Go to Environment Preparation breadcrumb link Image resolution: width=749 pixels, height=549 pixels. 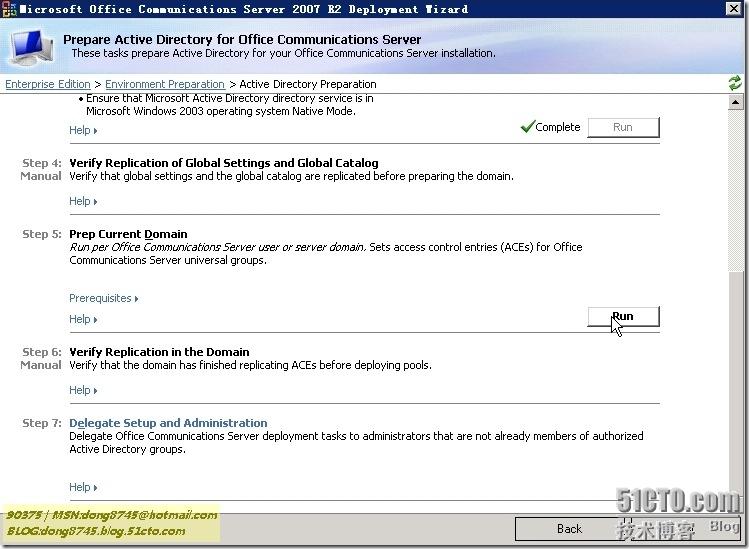[165, 84]
